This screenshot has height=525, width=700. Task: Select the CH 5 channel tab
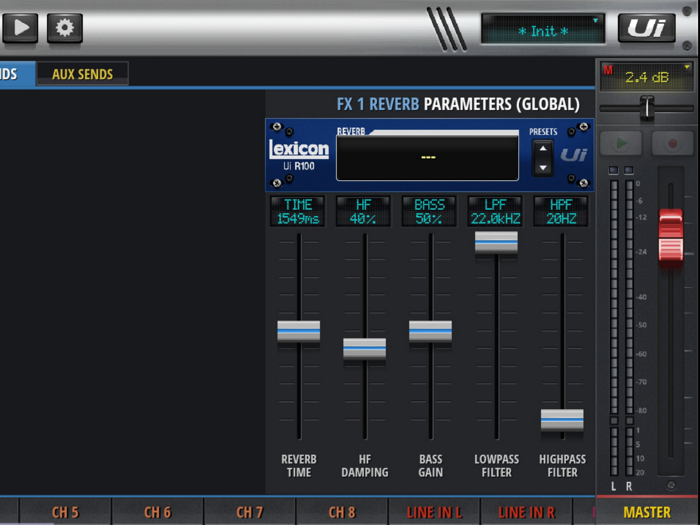(65, 512)
